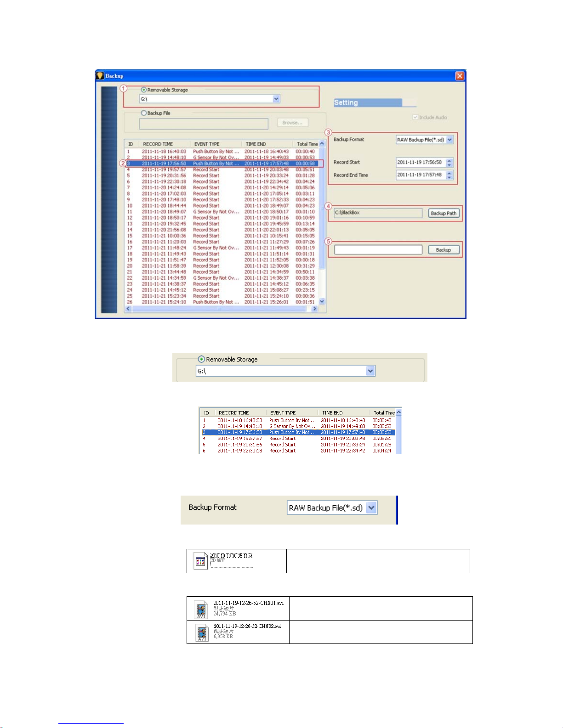This screenshot has width=563, height=728.
Task: Select Removable Storage radio in Backup window
Action: click(144, 90)
